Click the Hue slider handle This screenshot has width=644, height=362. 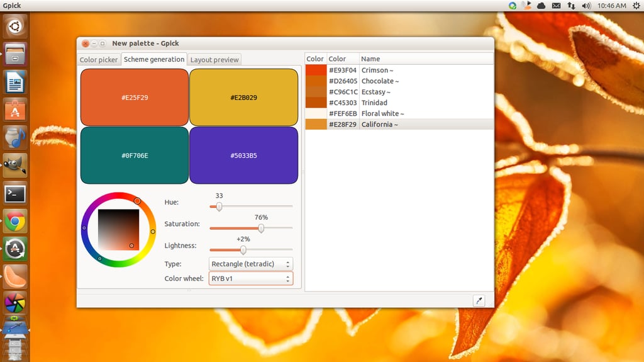coord(219,206)
